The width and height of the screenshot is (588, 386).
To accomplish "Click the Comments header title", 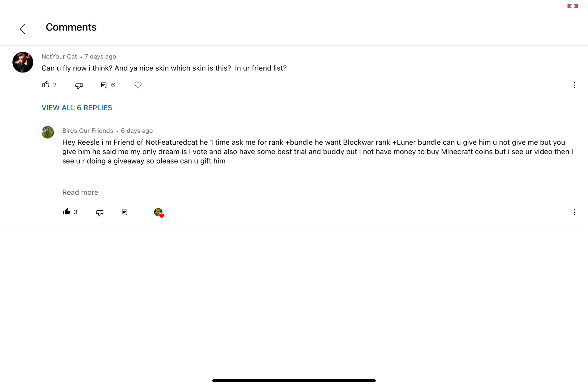I will 71,27.
